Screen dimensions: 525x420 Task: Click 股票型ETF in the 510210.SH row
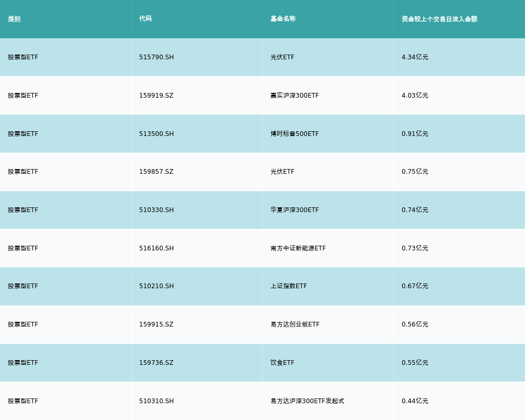point(23,286)
